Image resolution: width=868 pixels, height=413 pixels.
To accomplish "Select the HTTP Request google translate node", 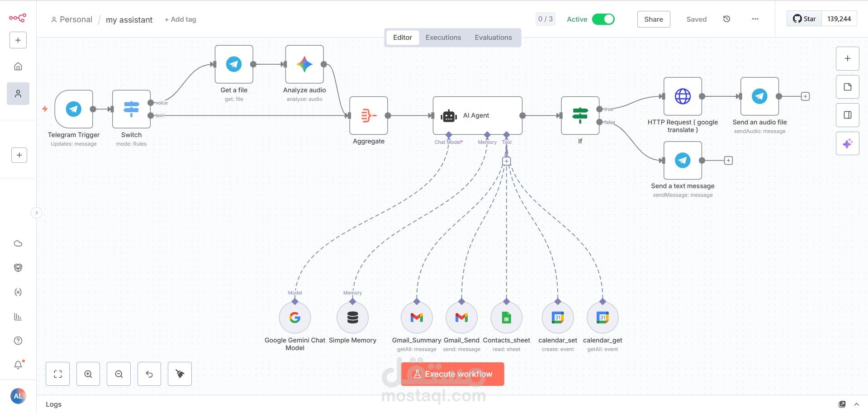I will (x=683, y=96).
